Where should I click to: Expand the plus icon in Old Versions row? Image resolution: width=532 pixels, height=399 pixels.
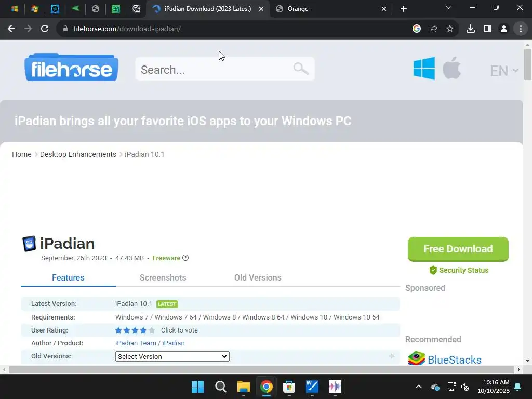coord(392,356)
